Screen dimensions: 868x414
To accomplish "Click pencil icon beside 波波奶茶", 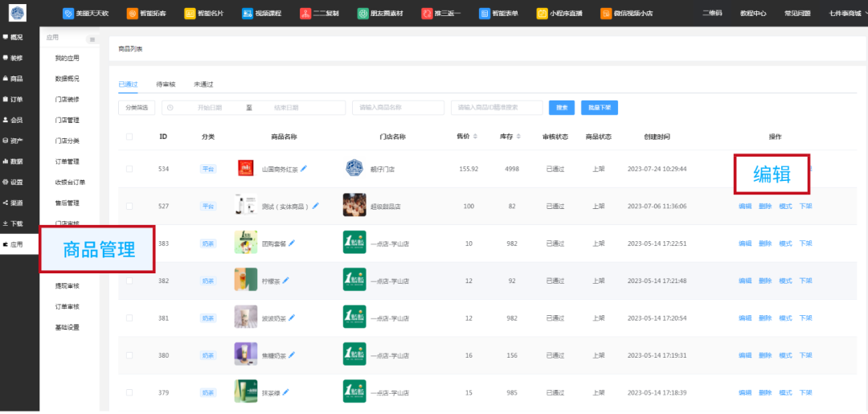I will pos(292,318).
